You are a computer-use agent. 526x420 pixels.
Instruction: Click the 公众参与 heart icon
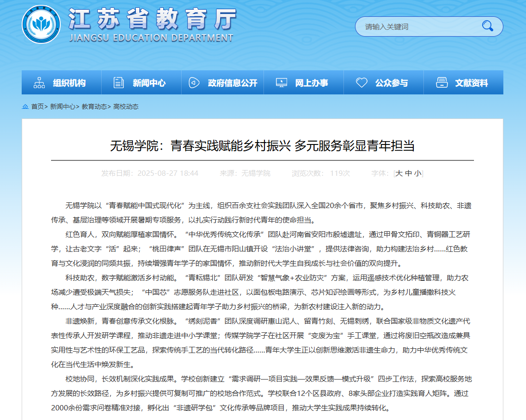[x=361, y=83]
